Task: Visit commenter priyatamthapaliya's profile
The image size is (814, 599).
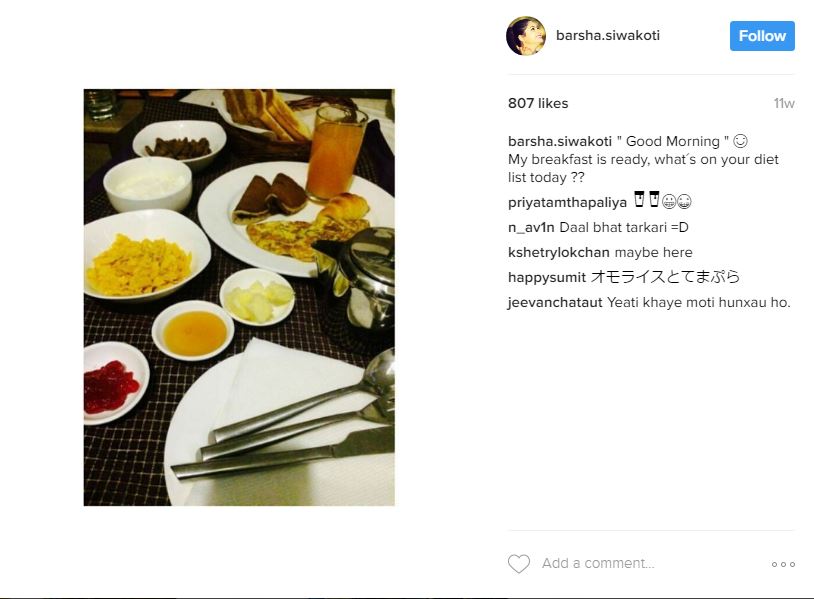Action: click(567, 202)
